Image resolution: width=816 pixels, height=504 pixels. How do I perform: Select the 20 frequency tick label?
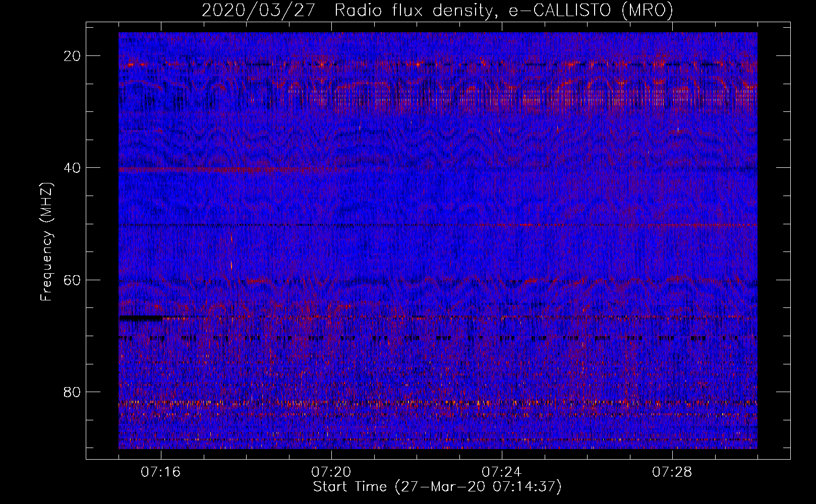(x=73, y=56)
